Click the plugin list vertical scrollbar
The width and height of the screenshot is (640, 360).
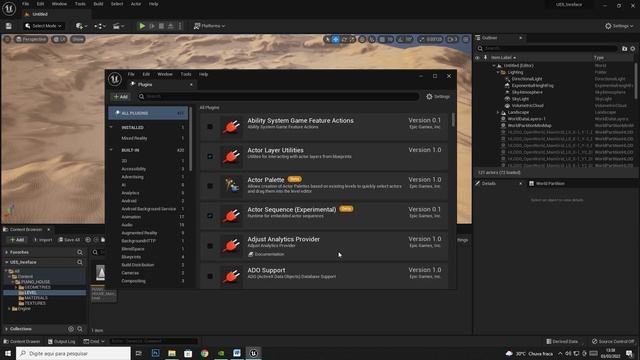pos(453,120)
